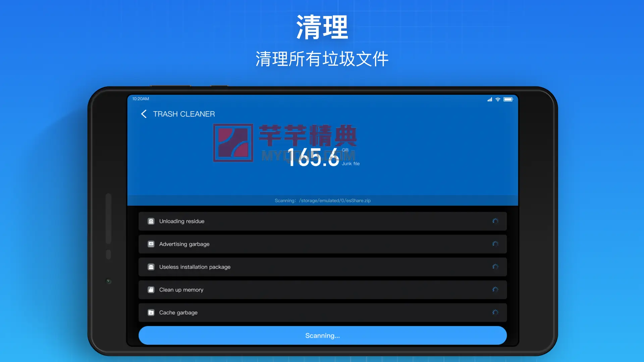Click the Useless installation package icon
Image resolution: width=644 pixels, height=362 pixels.
click(x=151, y=267)
